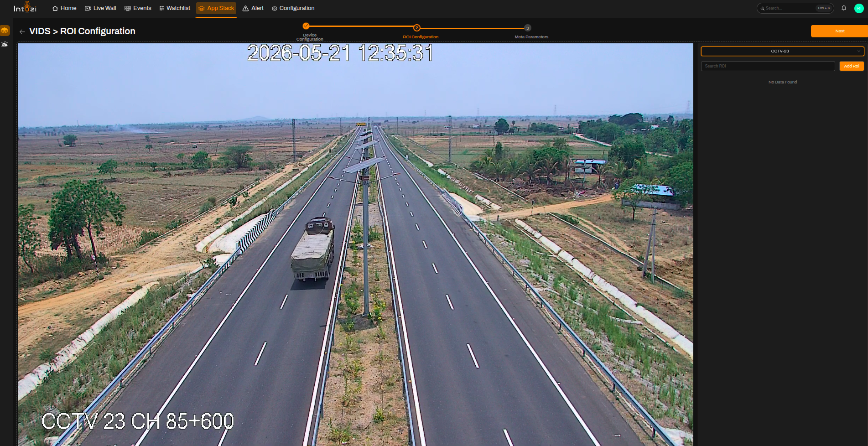Open the Events page
Image resolution: width=868 pixels, height=446 pixels.
138,8
